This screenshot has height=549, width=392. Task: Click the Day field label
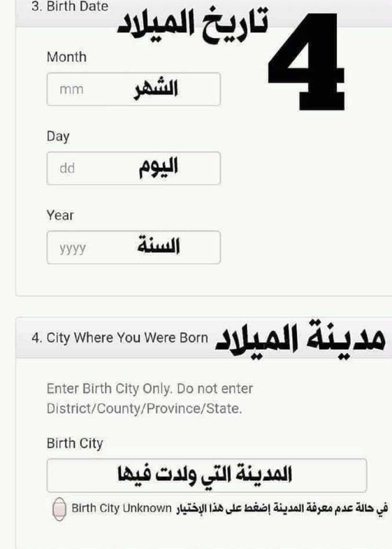tap(58, 136)
